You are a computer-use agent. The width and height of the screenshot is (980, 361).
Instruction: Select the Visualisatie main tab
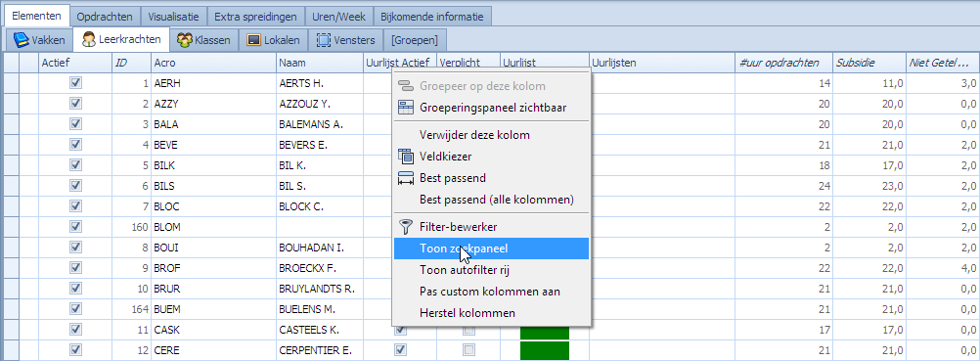[x=173, y=17]
